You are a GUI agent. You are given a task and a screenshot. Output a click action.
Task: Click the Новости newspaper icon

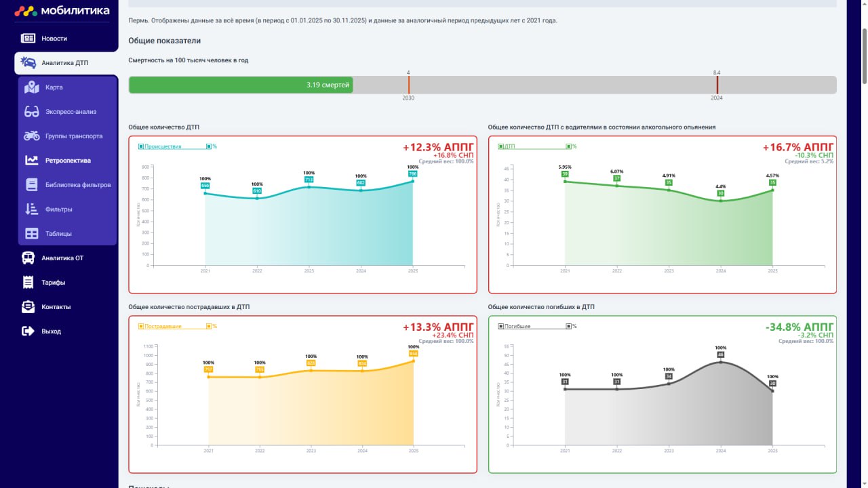pos(28,39)
